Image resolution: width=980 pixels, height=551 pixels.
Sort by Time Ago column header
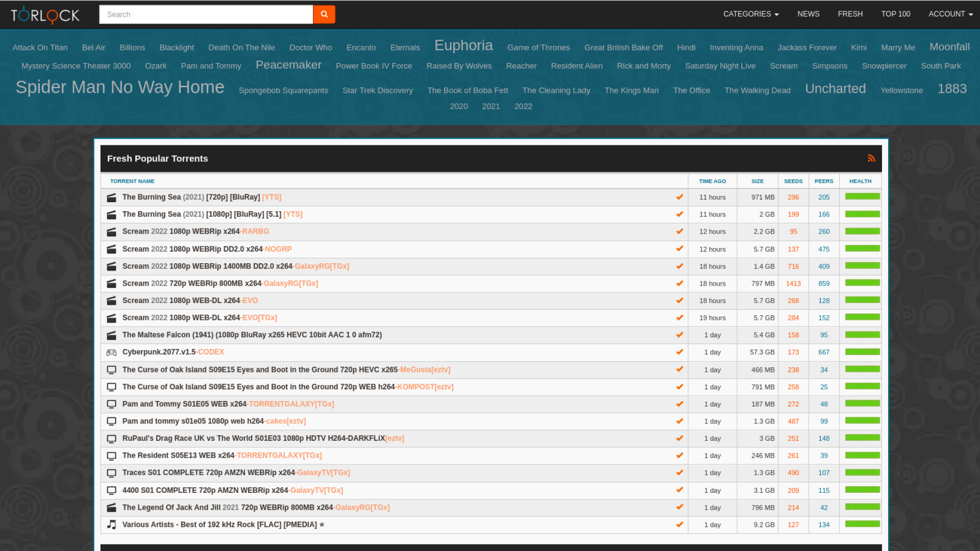712,181
